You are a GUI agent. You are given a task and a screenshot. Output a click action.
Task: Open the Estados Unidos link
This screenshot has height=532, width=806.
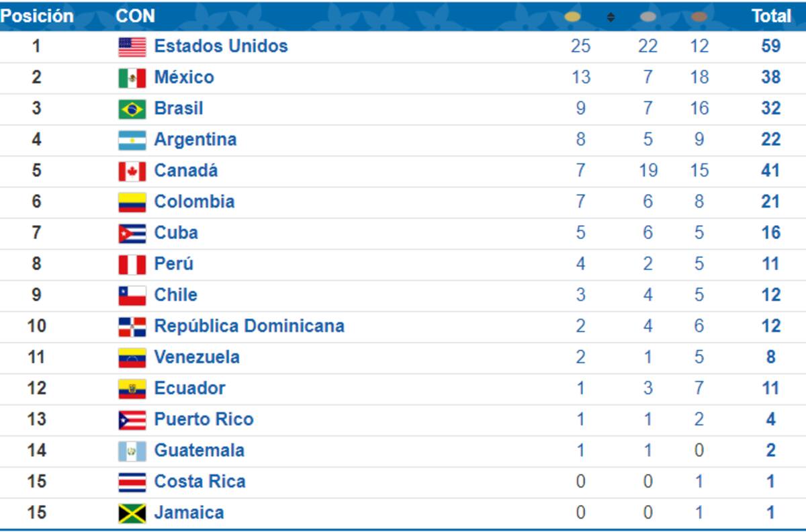[x=221, y=46]
